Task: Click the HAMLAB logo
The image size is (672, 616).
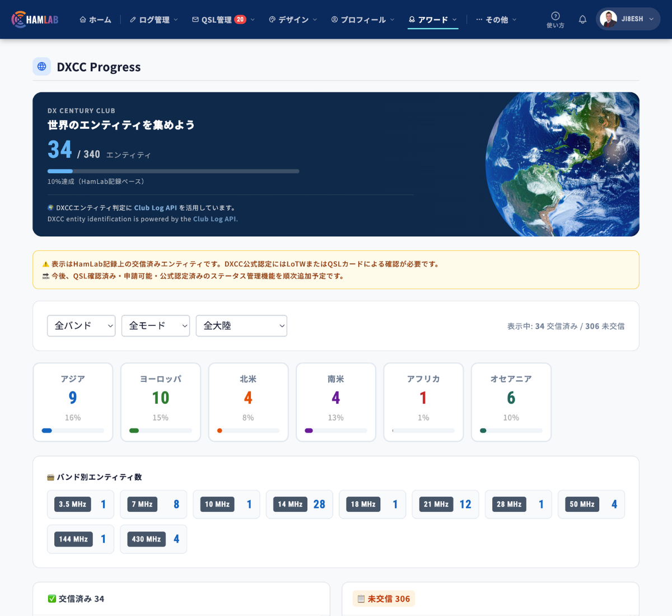Action: 35,20
